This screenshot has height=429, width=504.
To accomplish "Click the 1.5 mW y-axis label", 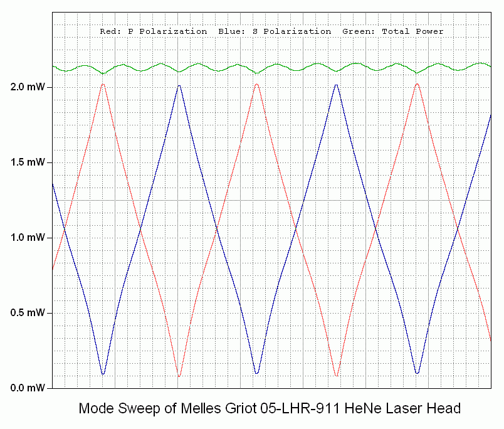I will [28, 162].
